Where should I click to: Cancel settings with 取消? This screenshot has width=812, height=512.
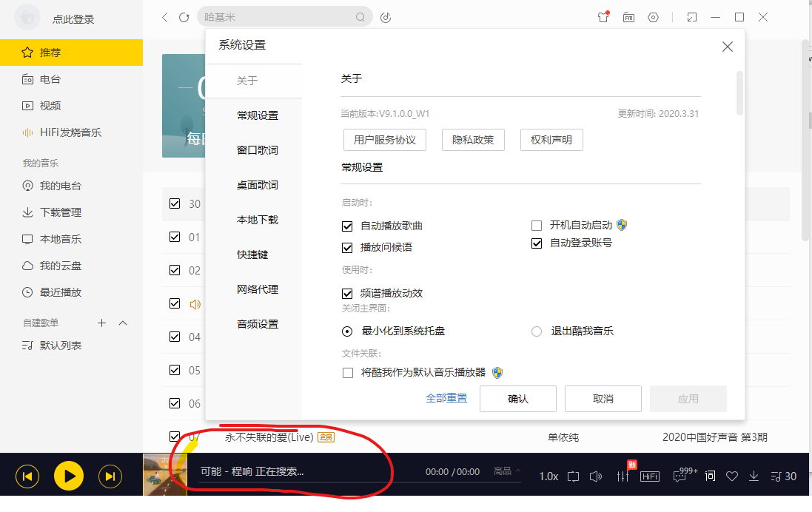click(x=603, y=399)
